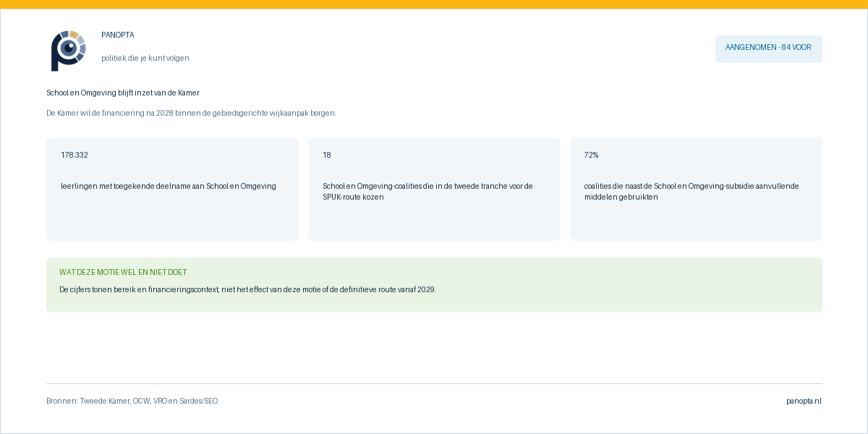Click the 'WAT DEZE MOTIE WEL EN NIET DOET' heading
868x434 pixels.
pyautogui.click(x=123, y=272)
